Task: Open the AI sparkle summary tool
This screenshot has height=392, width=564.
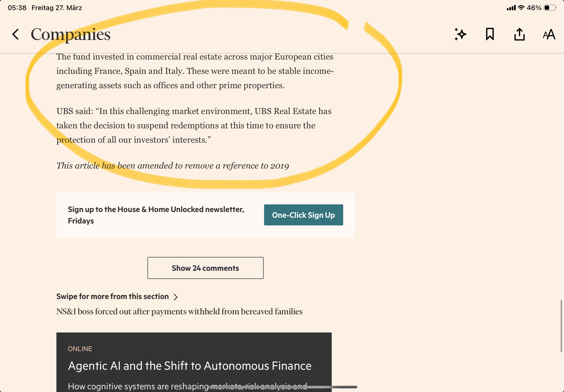Action: (x=460, y=34)
